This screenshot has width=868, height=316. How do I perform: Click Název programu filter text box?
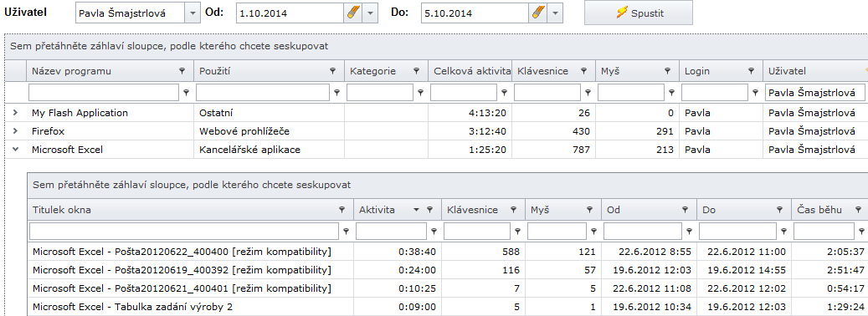click(x=104, y=93)
